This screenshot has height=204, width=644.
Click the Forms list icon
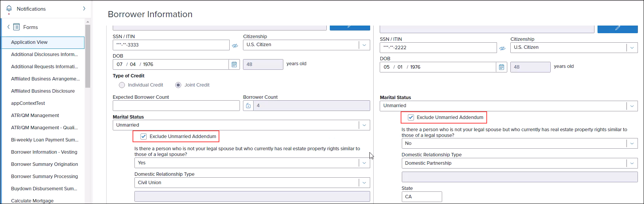(x=16, y=27)
